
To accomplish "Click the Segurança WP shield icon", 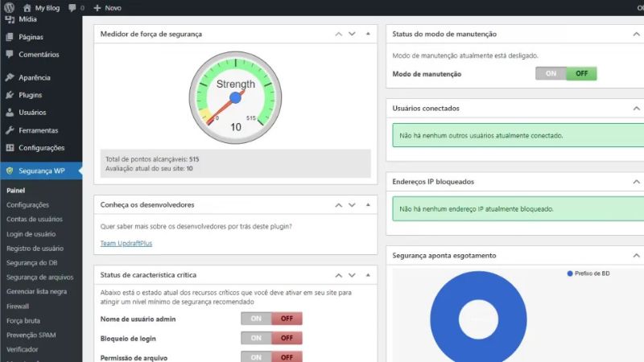I will pos(9,171).
